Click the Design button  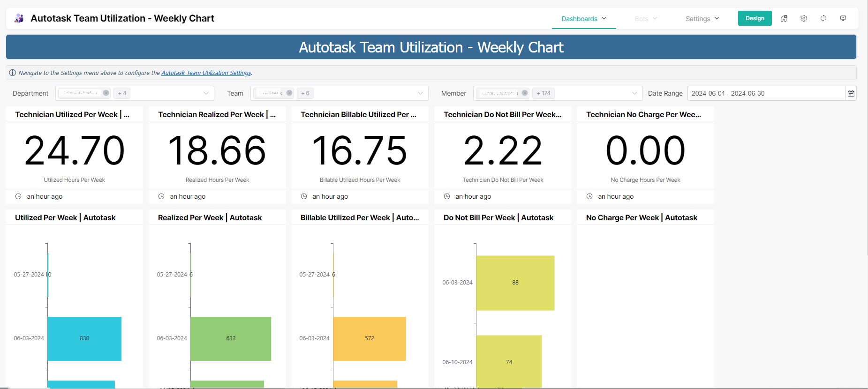coord(755,18)
